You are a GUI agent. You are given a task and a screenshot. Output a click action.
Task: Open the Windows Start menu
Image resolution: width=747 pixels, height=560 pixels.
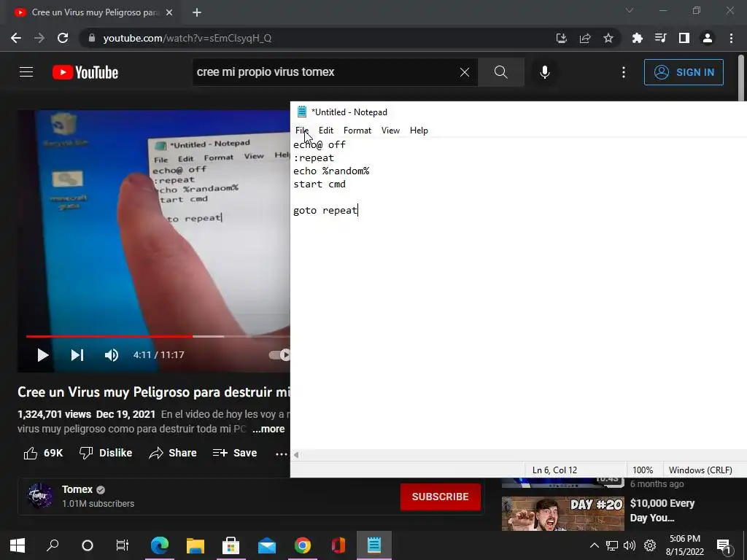pos(18,545)
